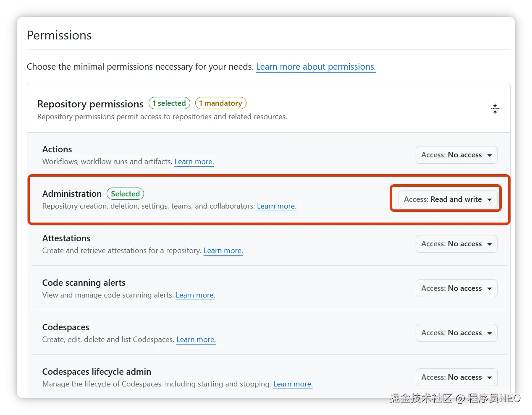The height and width of the screenshot is (415, 532).
Task: Open Codespaces lifecycle admin access dropdown
Action: click(456, 377)
